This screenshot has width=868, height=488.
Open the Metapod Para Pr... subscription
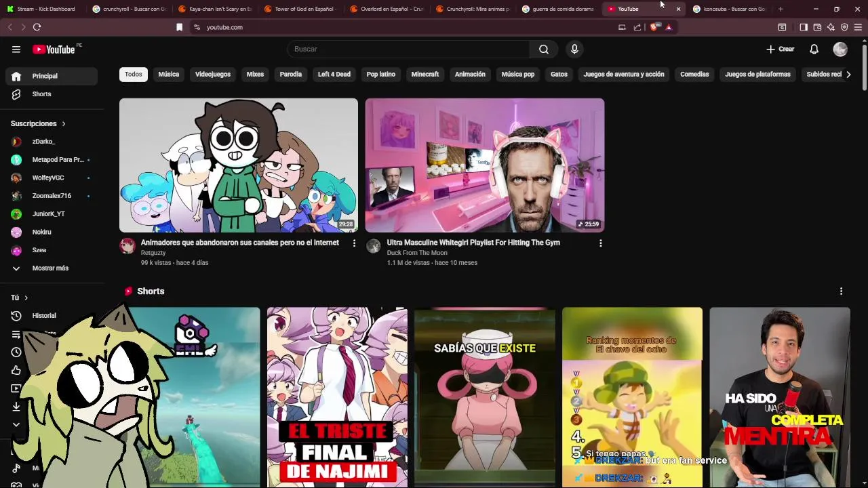(x=52, y=159)
